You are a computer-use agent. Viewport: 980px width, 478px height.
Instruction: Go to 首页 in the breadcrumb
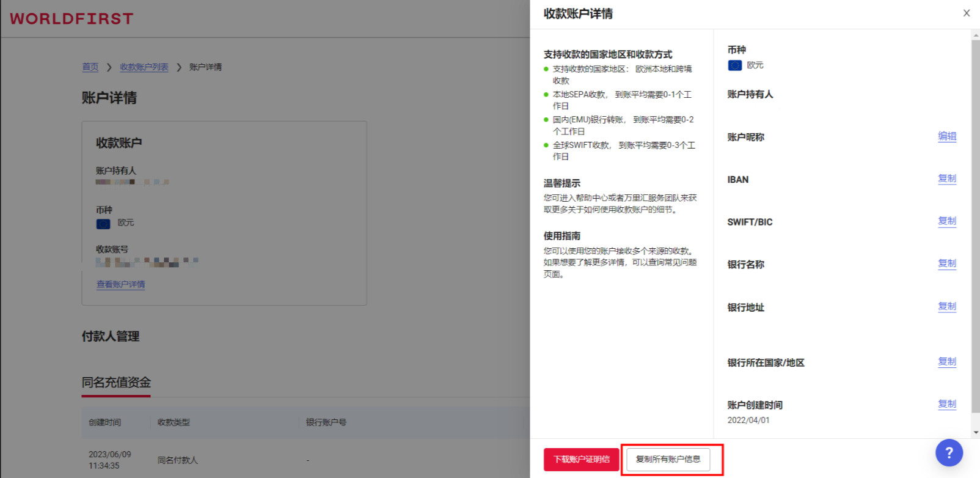[90, 67]
